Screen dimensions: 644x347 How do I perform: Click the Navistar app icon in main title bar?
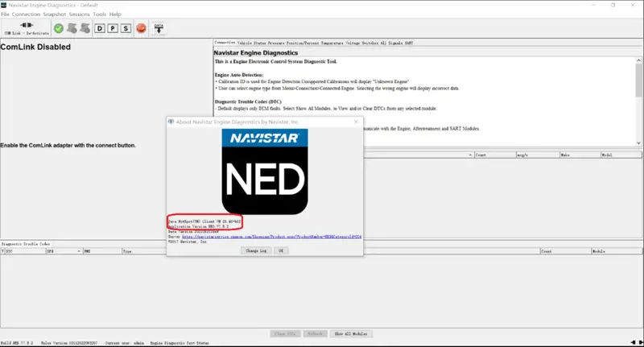coord(4,5)
